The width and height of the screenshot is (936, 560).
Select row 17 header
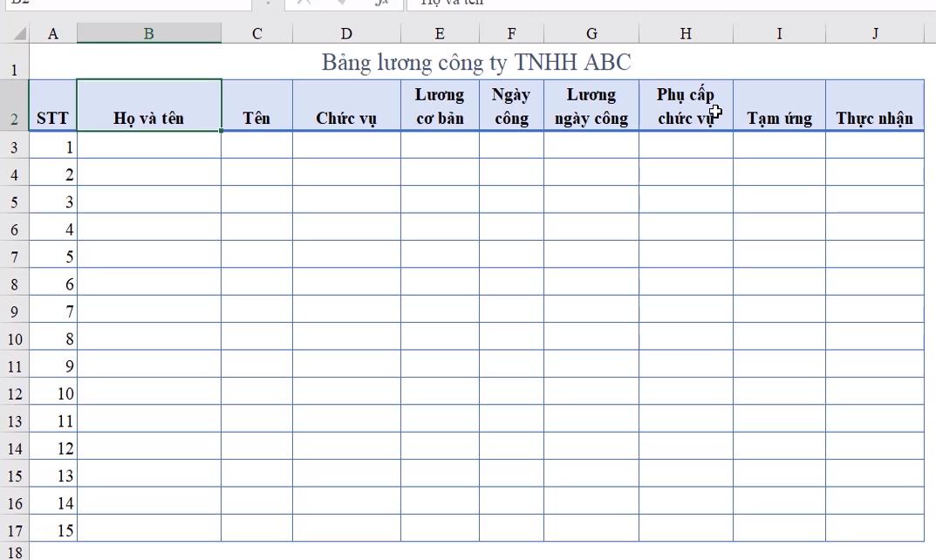click(x=14, y=529)
